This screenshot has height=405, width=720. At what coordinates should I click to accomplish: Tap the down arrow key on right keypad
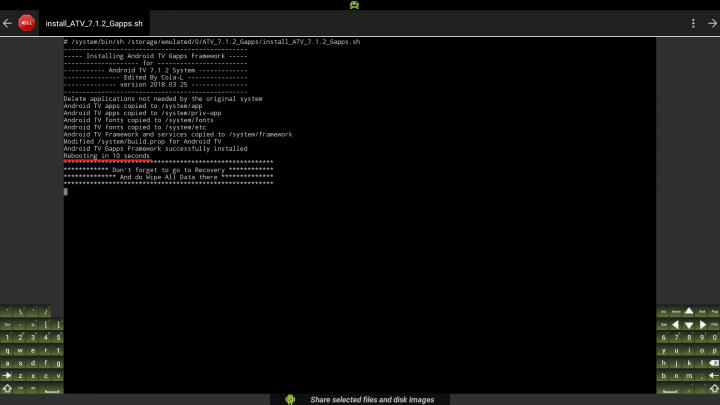[689, 324]
